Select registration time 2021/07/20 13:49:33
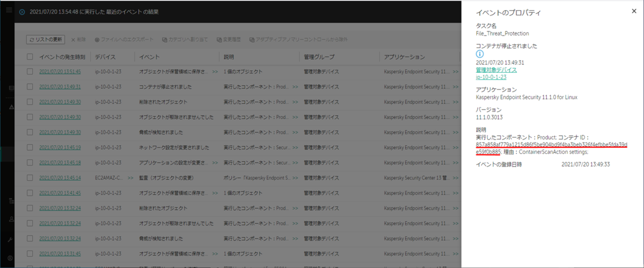644x268 pixels. [x=585, y=164]
